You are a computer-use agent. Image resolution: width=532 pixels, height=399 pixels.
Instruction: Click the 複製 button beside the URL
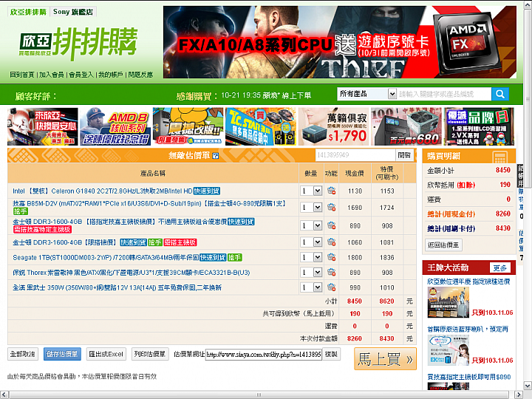point(331,354)
